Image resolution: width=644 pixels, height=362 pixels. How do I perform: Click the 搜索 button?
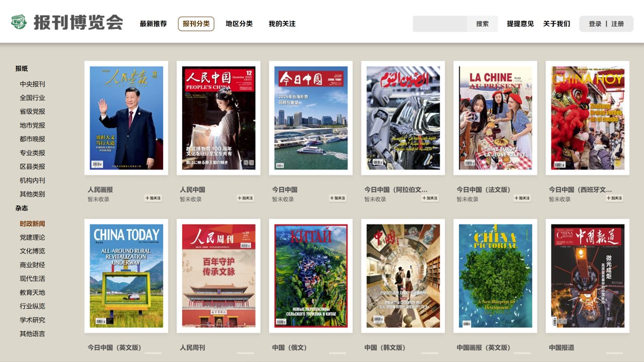pyautogui.click(x=482, y=24)
